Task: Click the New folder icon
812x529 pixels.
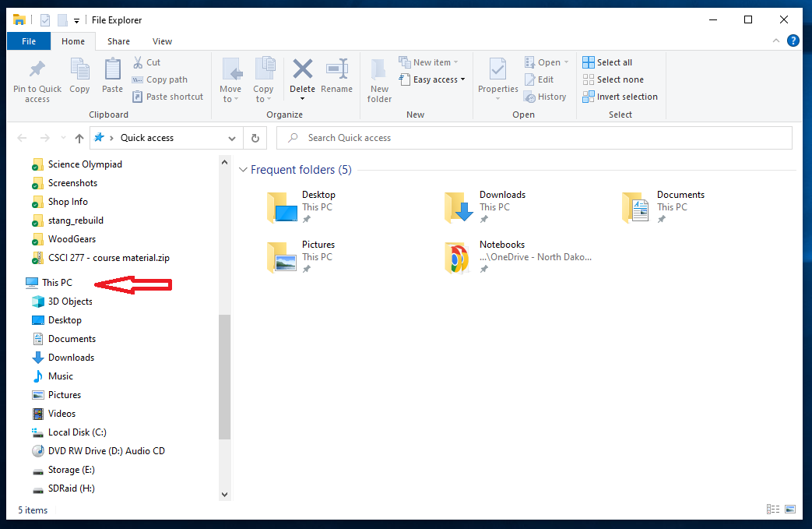Action: (x=379, y=71)
